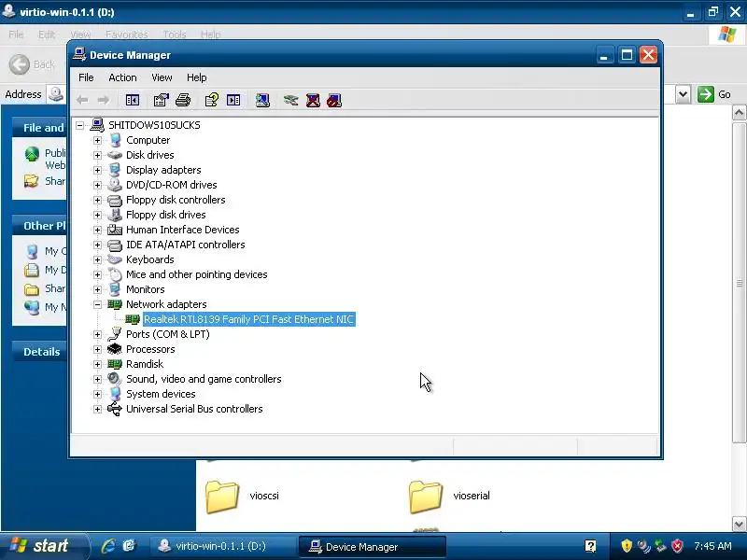Screen dimensions: 747x560
Task: Select the Realtek RTL8139 network adapter icon
Action: click(133, 319)
